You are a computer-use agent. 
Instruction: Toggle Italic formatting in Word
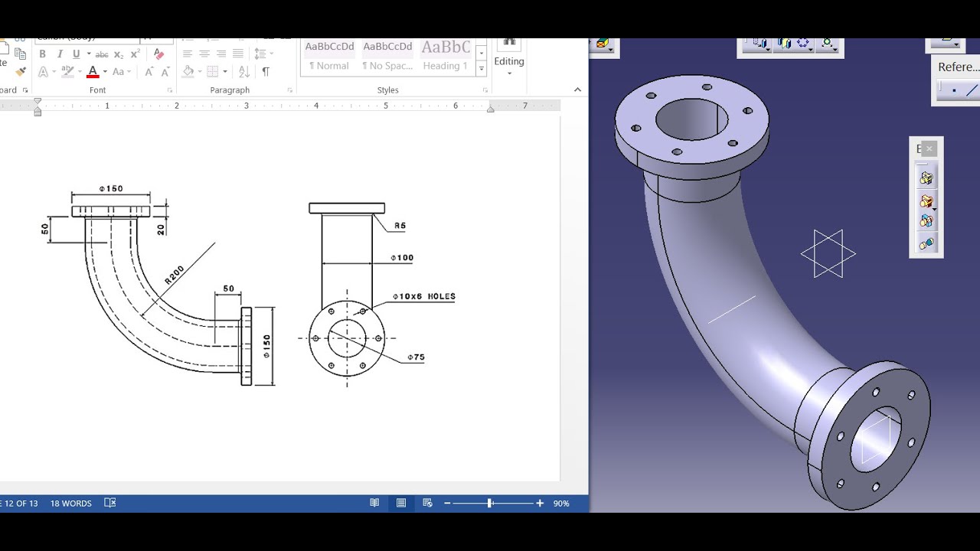click(60, 54)
